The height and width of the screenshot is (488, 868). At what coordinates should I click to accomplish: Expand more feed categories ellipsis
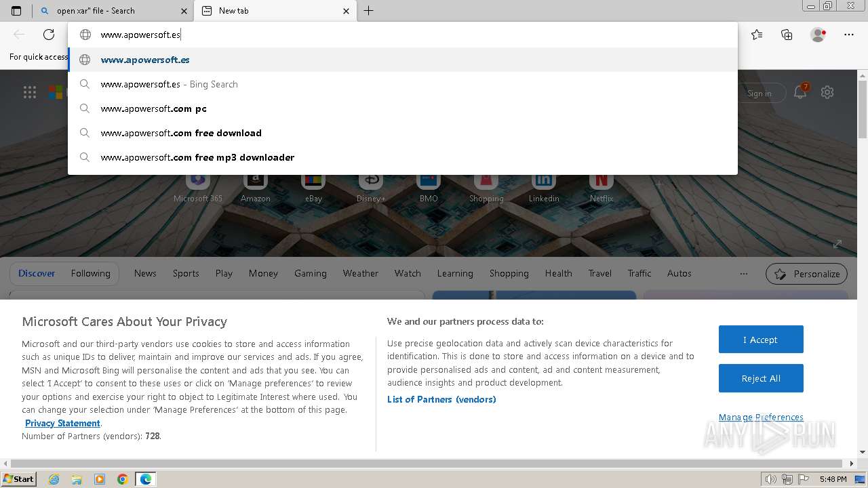coord(744,274)
